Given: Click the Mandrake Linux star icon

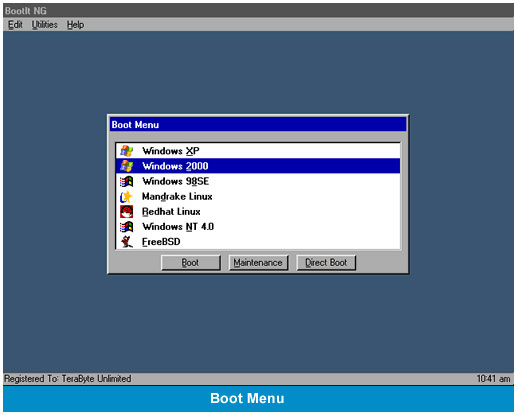Looking at the screenshot, I should [127, 197].
